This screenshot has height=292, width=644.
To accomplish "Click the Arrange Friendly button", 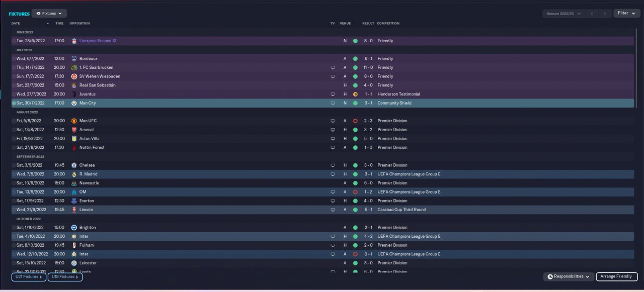I will point(617,277).
